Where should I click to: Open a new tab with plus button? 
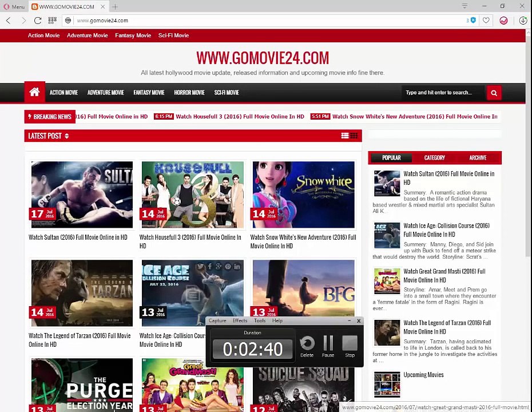pyautogui.click(x=115, y=6)
